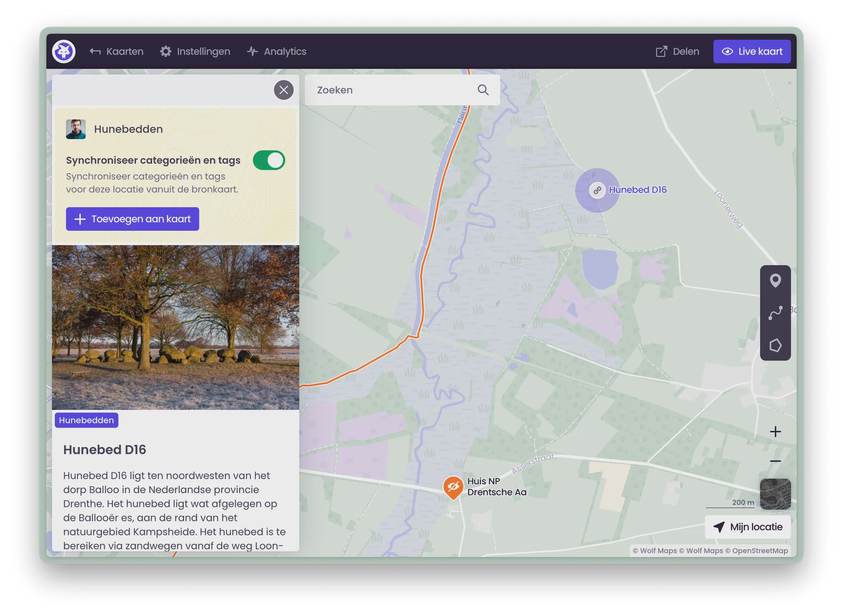The height and width of the screenshot is (616, 843).
Task: Disable Synchroniseer categorieën en tags
Action: coord(269,160)
